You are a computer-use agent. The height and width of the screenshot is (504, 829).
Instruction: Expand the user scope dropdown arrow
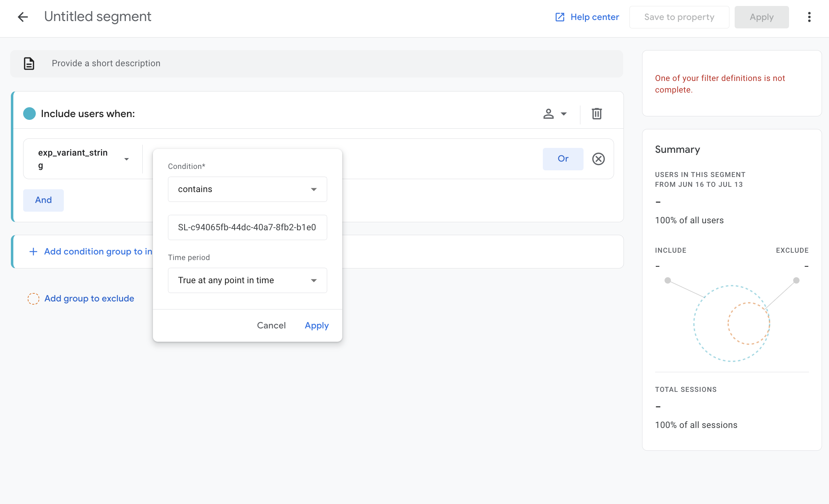564,114
